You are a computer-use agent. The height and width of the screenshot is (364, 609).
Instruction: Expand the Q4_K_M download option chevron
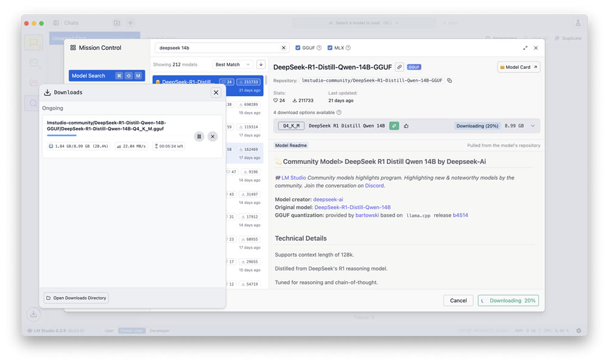click(533, 126)
